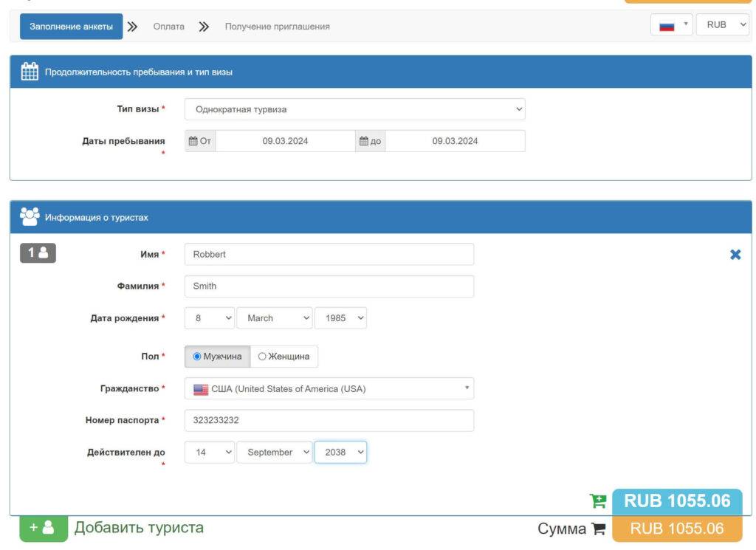The height and width of the screenshot is (550, 756).
Task: Click the Номер паспорта input field
Action: point(329,420)
